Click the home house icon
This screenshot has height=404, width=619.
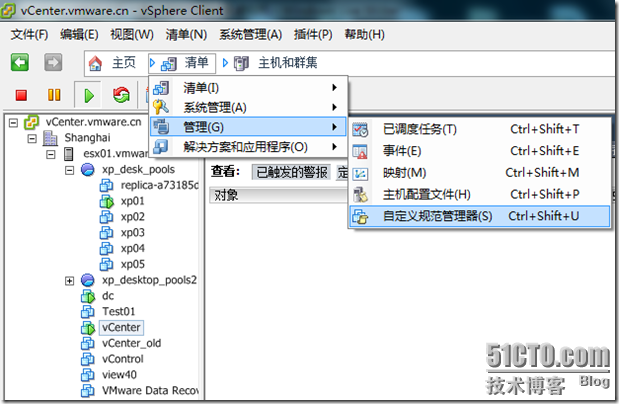(95, 63)
